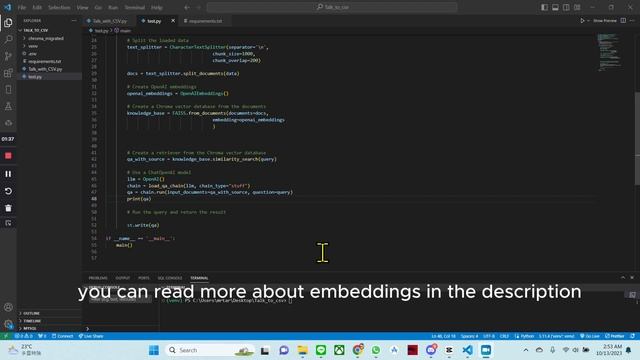
Task: Pause the screen recording
Action: coord(8,174)
